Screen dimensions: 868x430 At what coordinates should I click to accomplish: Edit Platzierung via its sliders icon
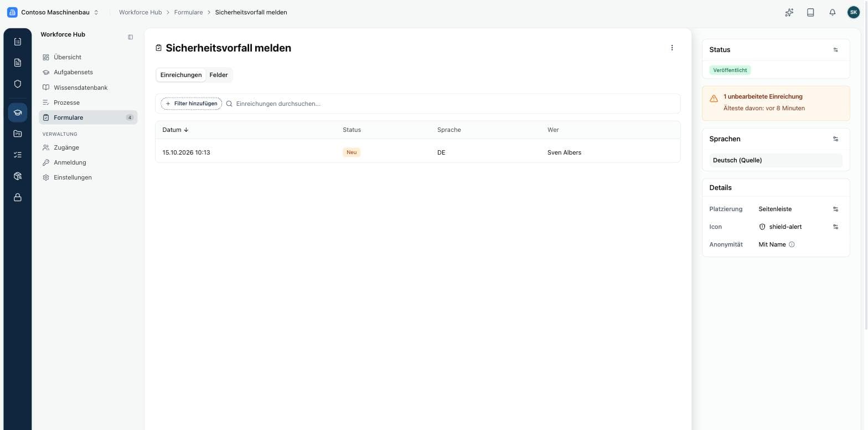coord(835,209)
